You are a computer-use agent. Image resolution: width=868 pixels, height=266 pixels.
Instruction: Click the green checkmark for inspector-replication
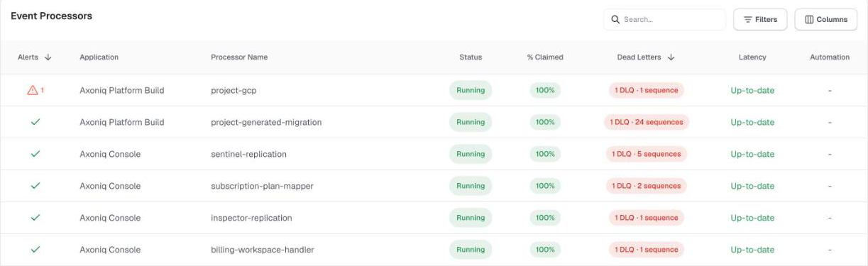[x=35, y=218]
